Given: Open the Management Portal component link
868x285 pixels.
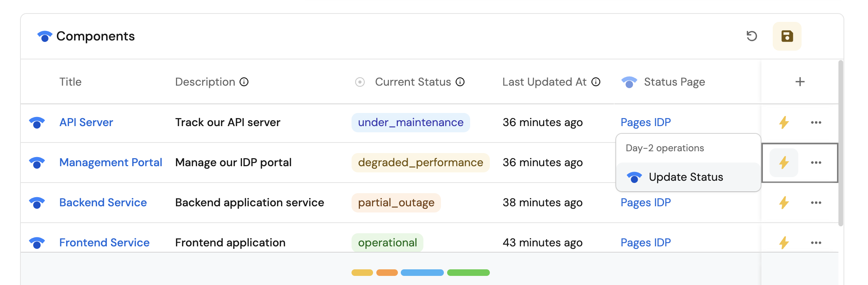Looking at the screenshot, I should (x=111, y=163).
